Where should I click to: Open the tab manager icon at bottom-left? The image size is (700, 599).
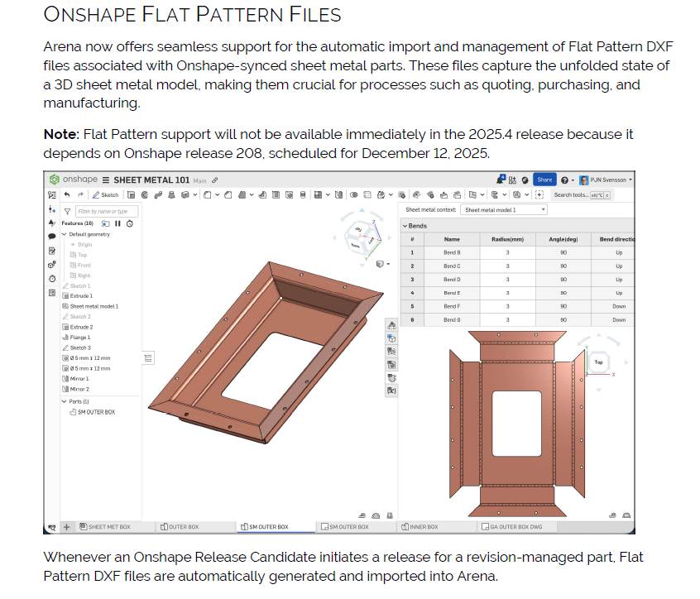52,527
